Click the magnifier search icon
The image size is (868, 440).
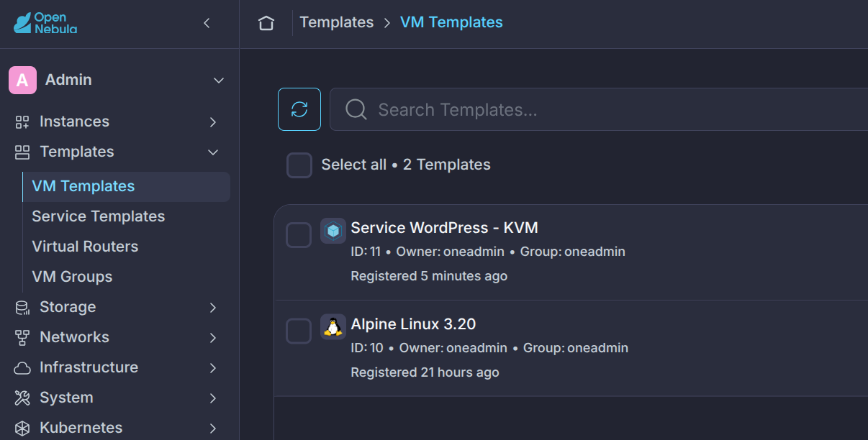click(x=356, y=109)
